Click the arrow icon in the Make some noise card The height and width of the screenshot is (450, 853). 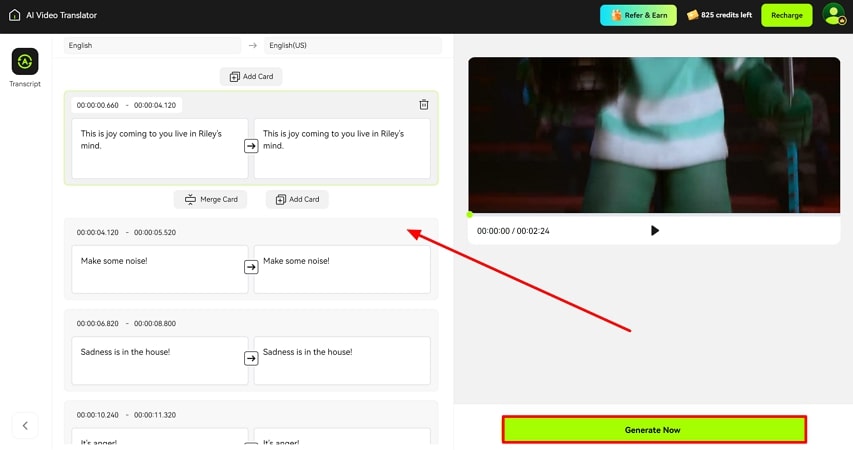[251, 267]
